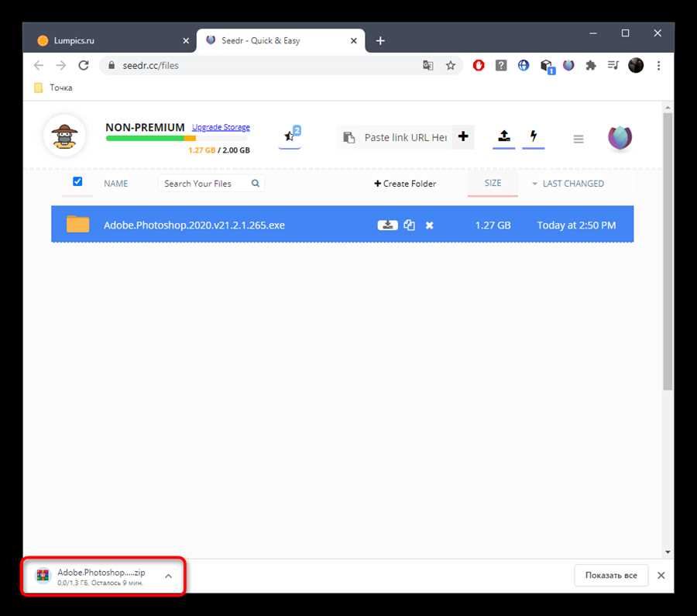Click the paste clipboard icon
The width and height of the screenshot is (697, 616).
tap(349, 137)
